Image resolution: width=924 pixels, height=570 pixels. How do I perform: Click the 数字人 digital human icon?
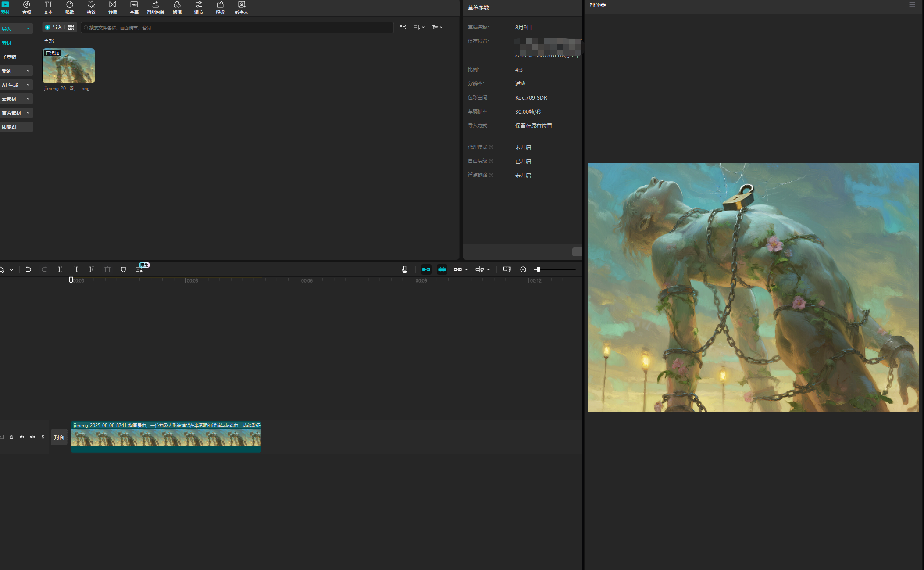tap(242, 7)
